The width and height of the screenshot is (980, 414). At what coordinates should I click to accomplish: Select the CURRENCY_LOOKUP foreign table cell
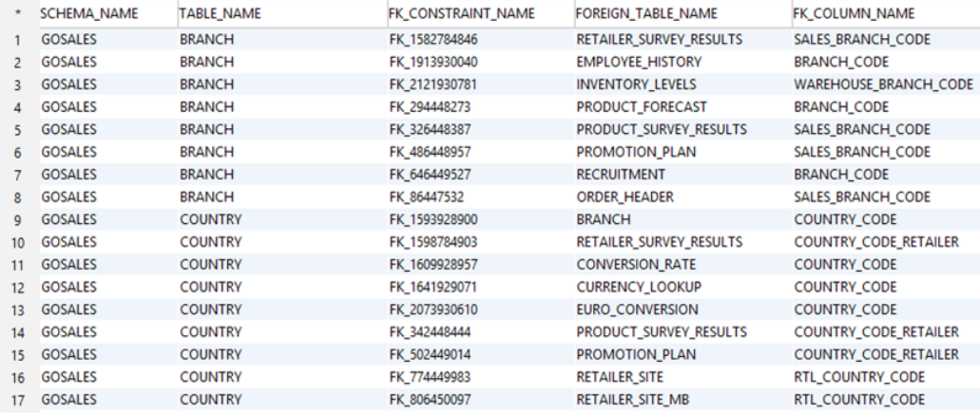683,288
